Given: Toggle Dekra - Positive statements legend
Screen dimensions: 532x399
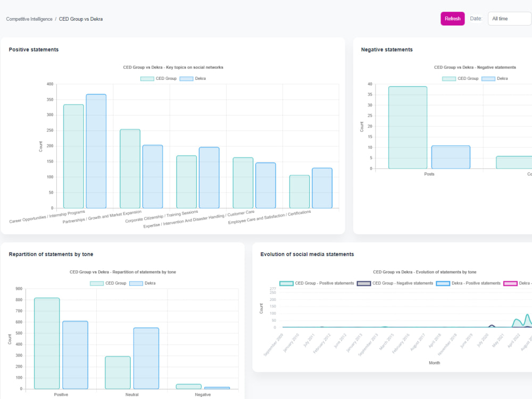Looking at the screenshot, I should [x=468, y=283].
